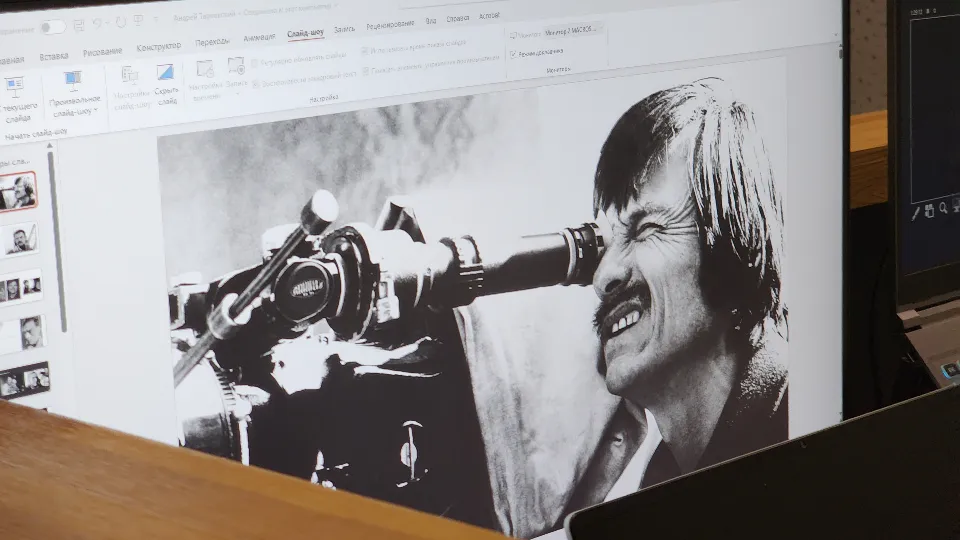Start slideshow from current slide icon
Screen dimensions: 960x540
(x=14, y=88)
